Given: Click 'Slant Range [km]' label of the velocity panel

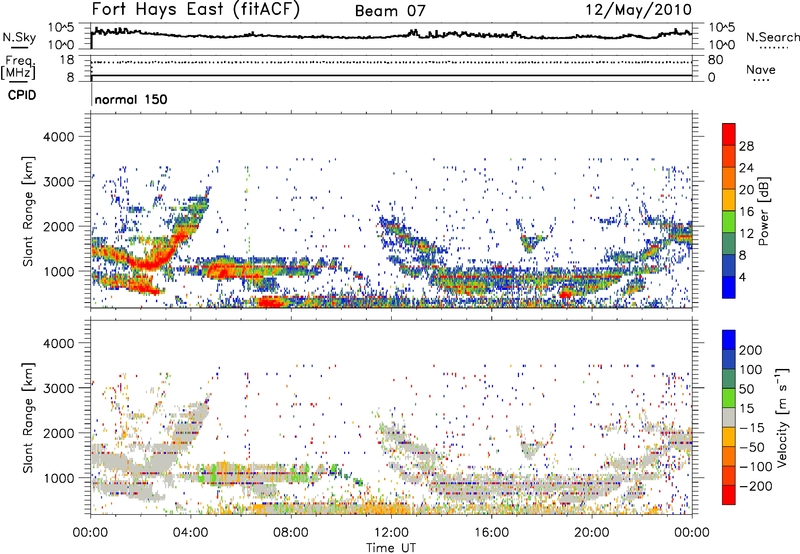Looking at the screenshot, I should coord(28,417).
